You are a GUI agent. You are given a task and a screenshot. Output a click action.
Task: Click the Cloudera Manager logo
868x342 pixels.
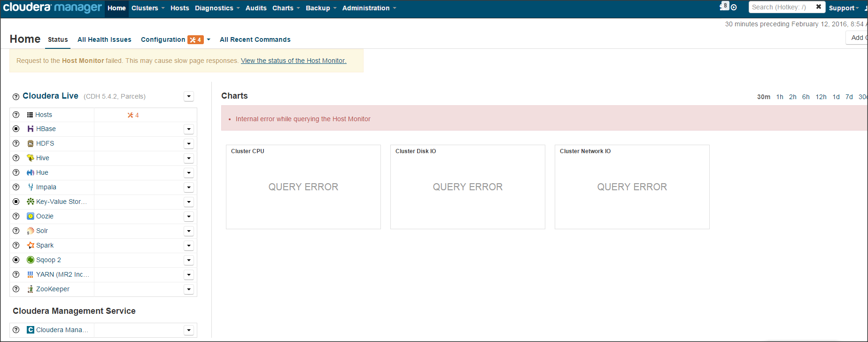point(52,8)
